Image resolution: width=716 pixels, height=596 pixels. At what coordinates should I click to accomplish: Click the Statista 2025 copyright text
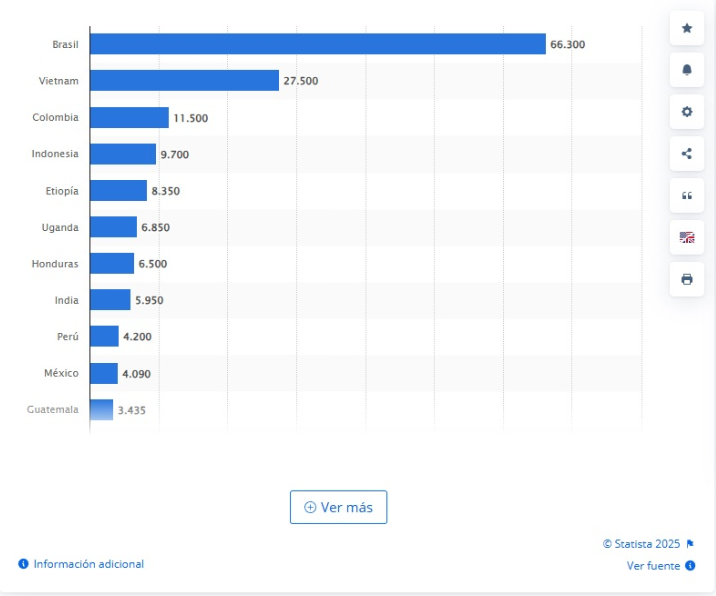(x=642, y=544)
